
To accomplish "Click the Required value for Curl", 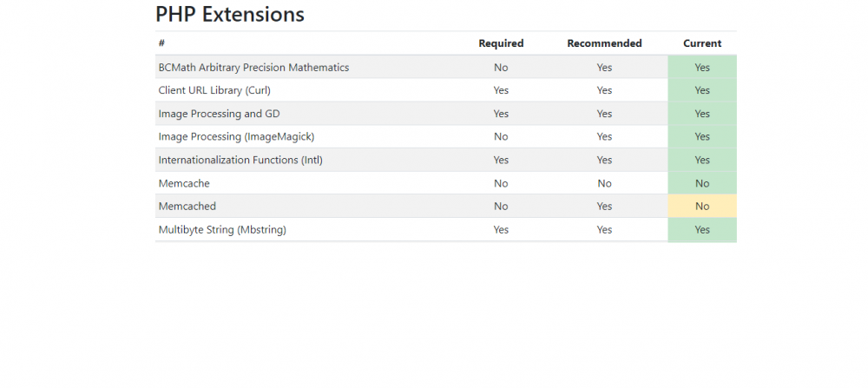I will click(x=501, y=90).
